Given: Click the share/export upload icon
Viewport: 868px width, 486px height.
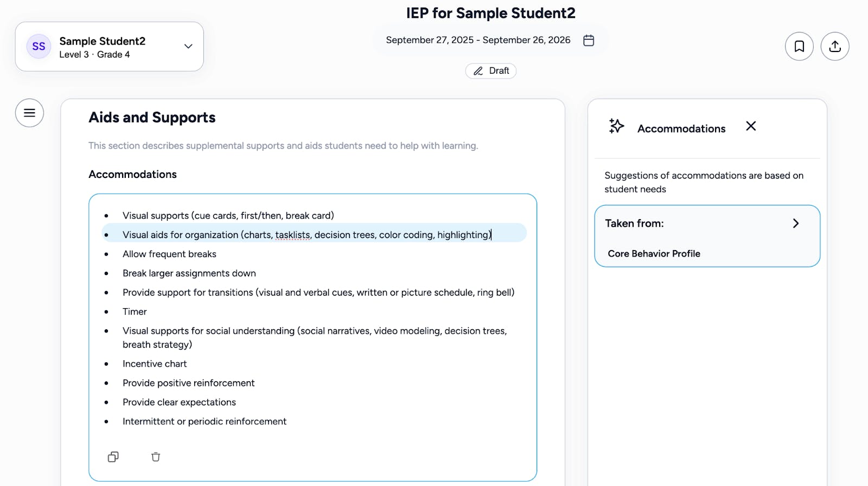Looking at the screenshot, I should [x=835, y=47].
